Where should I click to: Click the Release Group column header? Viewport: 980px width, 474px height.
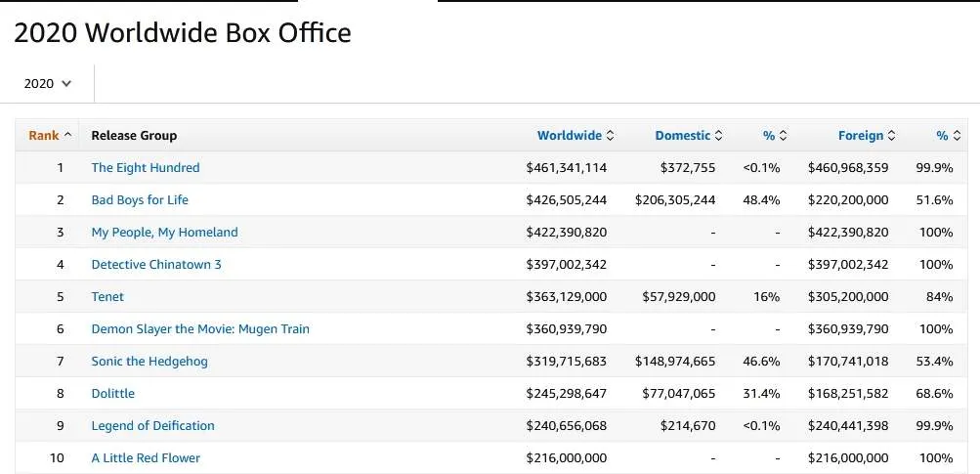click(x=134, y=136)
